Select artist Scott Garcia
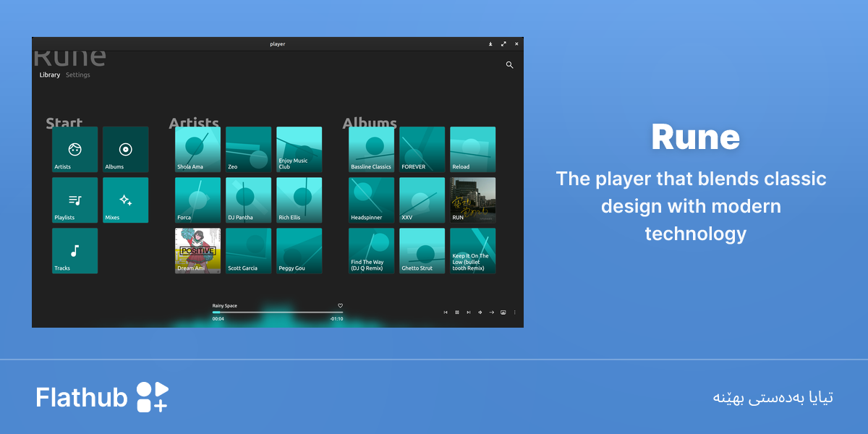Viewport: 868px width, 434px height. (x=249, y=251)
